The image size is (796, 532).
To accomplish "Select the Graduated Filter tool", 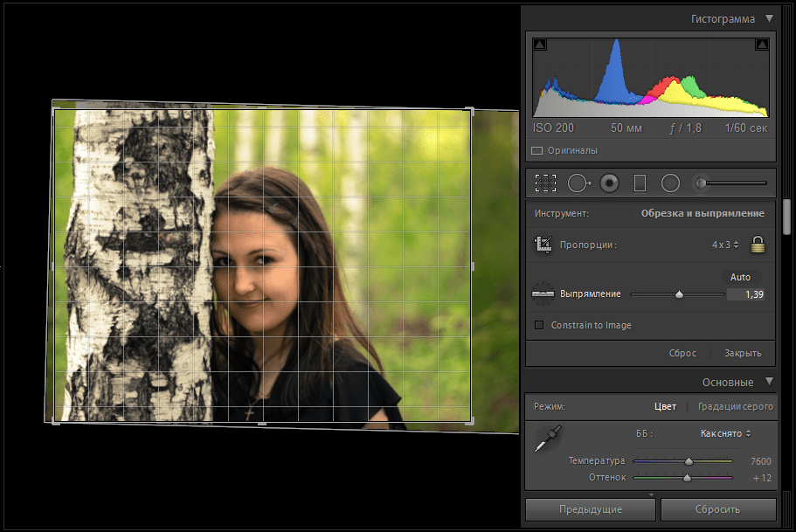I will [640, 183].
